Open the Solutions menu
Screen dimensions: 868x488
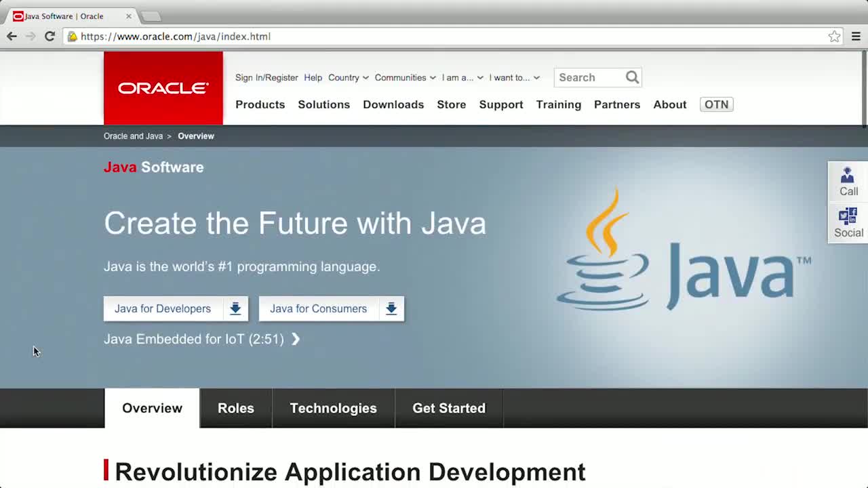(x=324, y=104)
